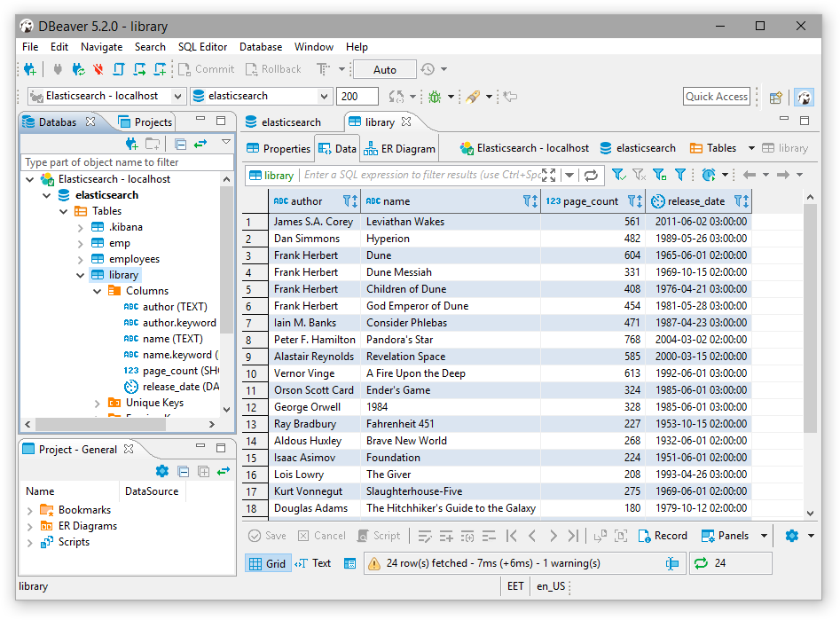The height and width of the screenshot is (620, 840).
Task: Open the Record view of results
Action: tap(665, 536)
